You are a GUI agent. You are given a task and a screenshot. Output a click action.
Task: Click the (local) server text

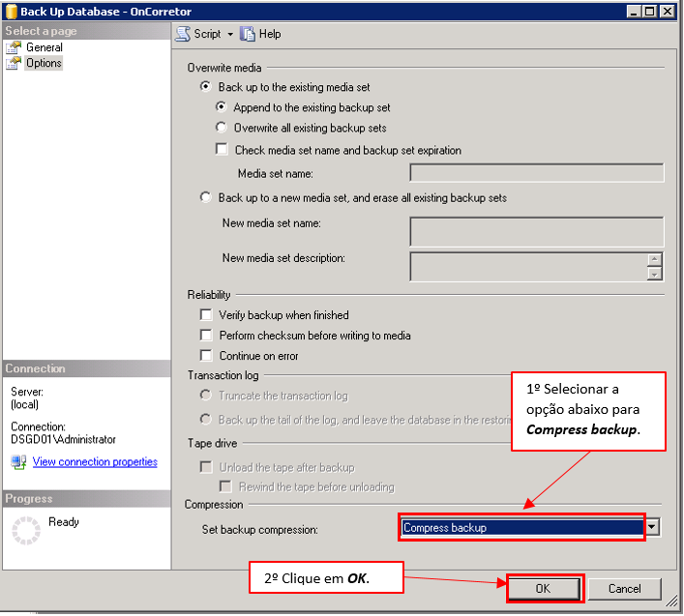point(24,404)
